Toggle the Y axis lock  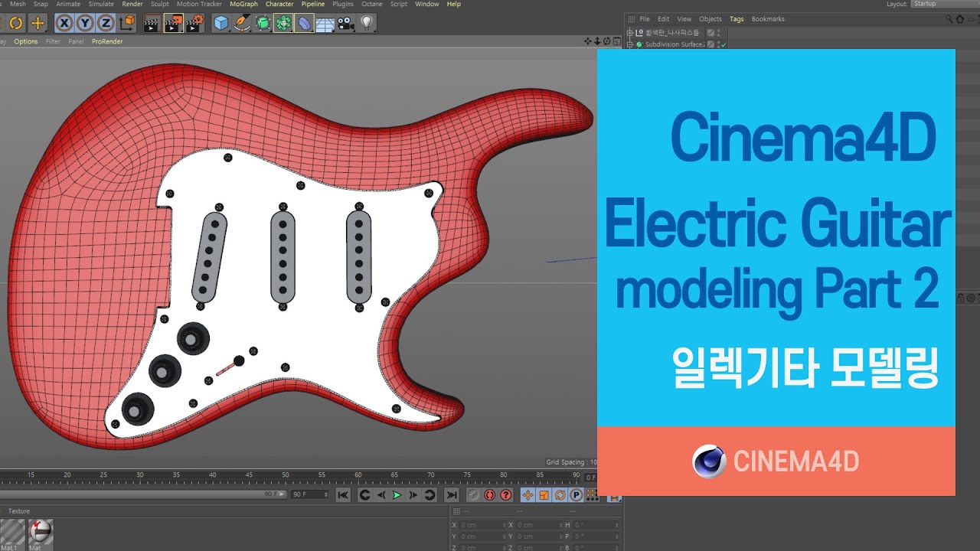tap(86, 23)
